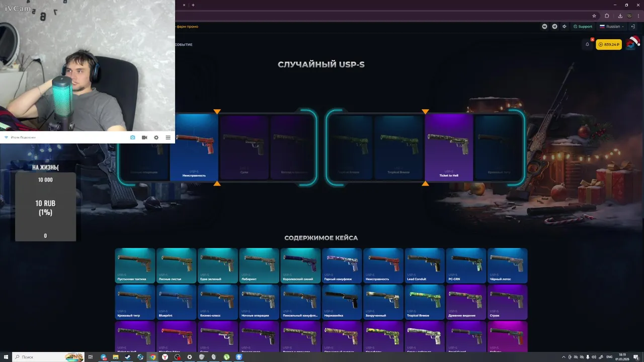Open iVCam settings gear

(x=156, y=137)
